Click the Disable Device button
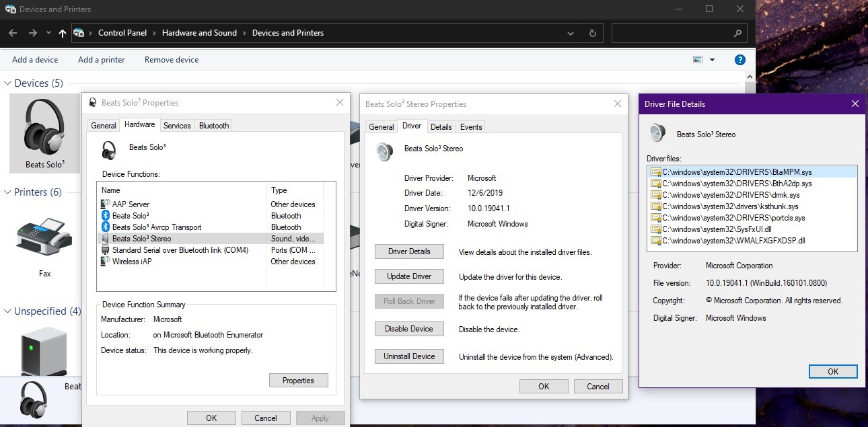The image size is (868, 427). coord(409,329)
